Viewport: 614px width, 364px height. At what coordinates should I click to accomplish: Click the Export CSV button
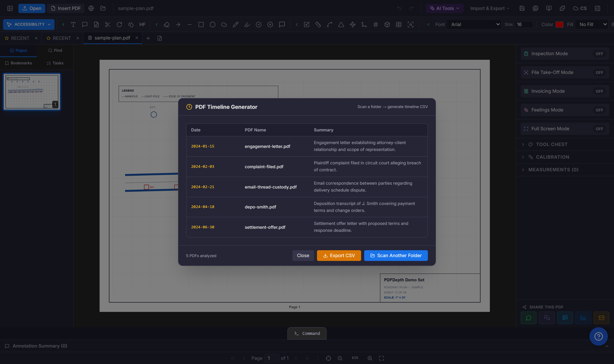coord(339,256)
